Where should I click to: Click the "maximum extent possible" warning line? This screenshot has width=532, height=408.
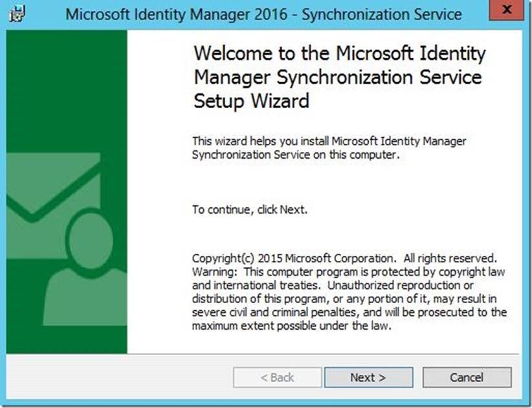point(292,326)
